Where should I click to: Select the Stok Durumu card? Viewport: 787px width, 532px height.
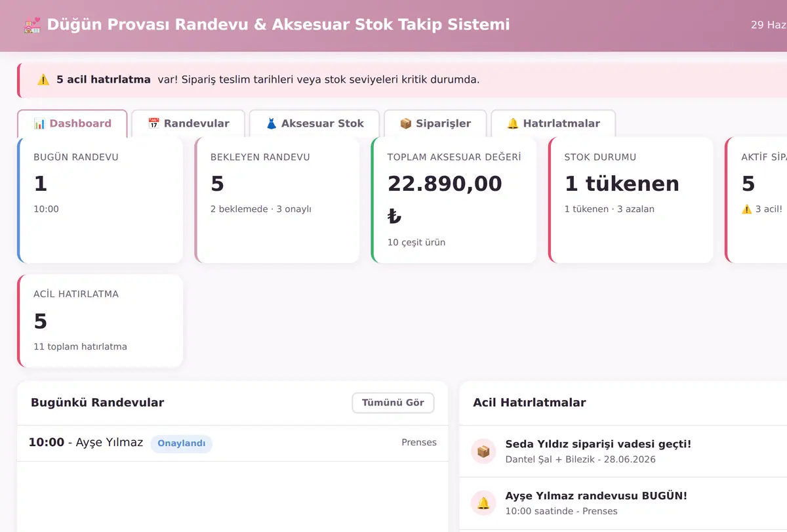[631, 200]
